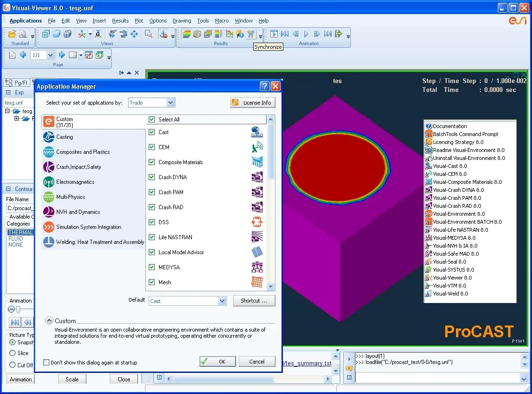Viewport: 532px width, 394px height.
Task: Collapse the Exp panel section
Action: tap(8, 92)
